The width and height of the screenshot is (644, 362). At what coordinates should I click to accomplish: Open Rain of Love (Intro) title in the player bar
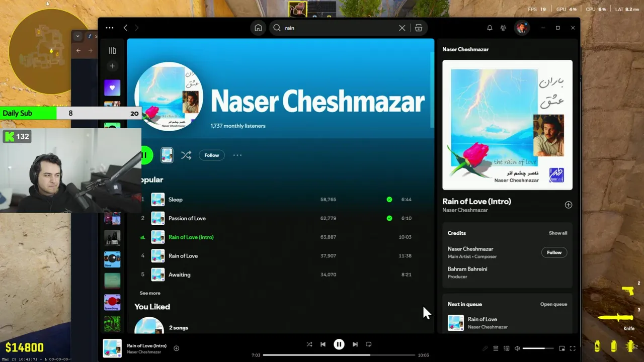tap(146, 345)
